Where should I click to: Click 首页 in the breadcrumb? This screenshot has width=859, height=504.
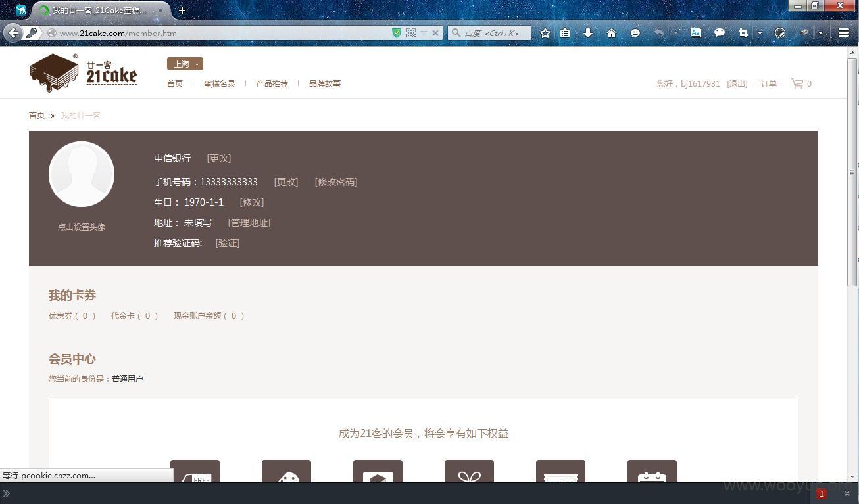tap(37, 115)
